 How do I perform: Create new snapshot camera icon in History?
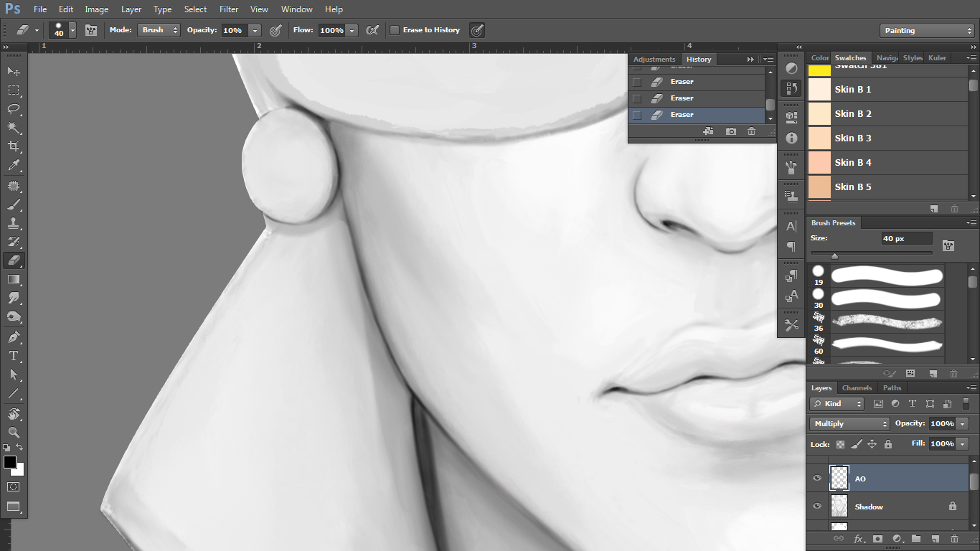point(730,131)
